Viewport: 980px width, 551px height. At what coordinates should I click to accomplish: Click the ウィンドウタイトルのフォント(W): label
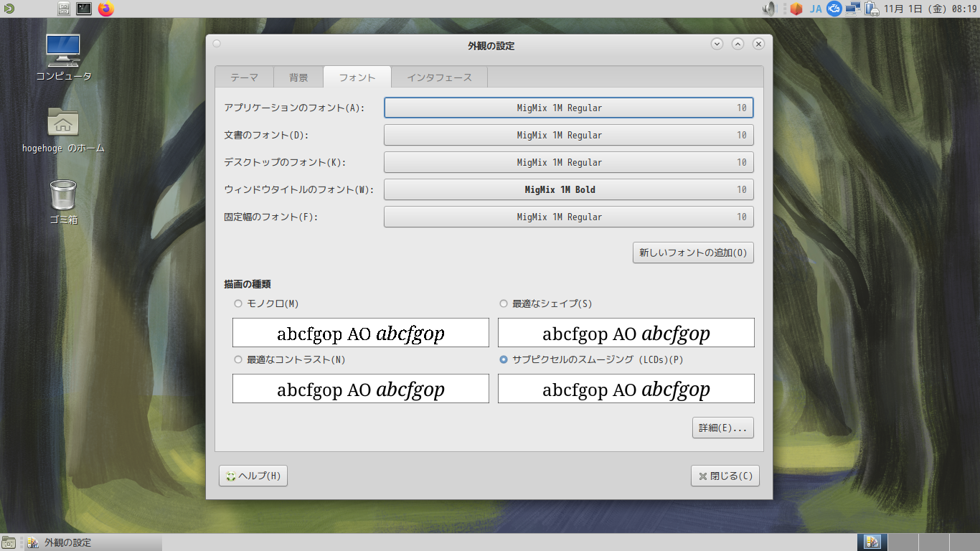[299, 189]
